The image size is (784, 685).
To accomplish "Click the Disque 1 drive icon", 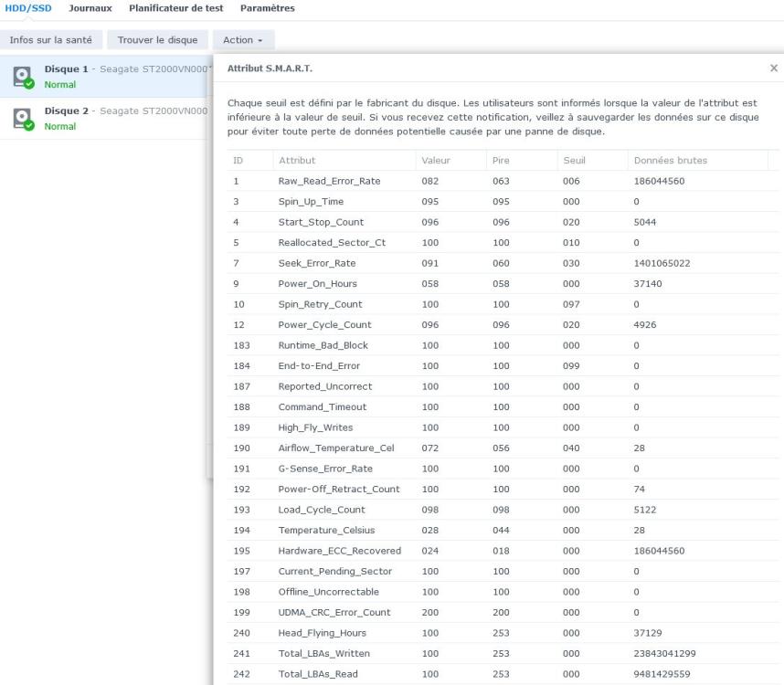I will point(22,77).
